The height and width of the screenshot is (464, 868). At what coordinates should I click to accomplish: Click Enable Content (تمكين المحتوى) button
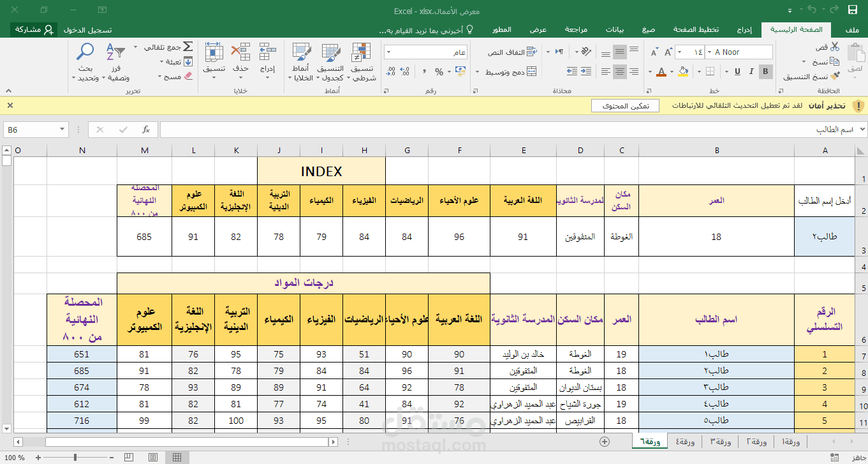click(x=625, y=106)
